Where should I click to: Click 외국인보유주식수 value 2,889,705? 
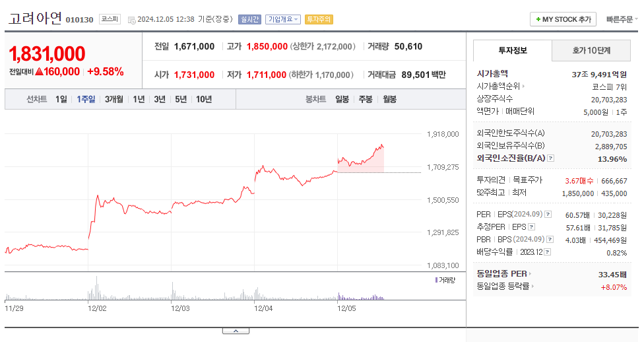point(611,147)
